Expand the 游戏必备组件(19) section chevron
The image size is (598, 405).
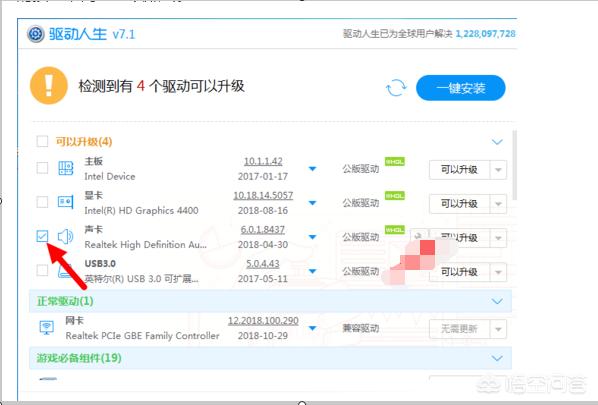(x=497, y=358)
